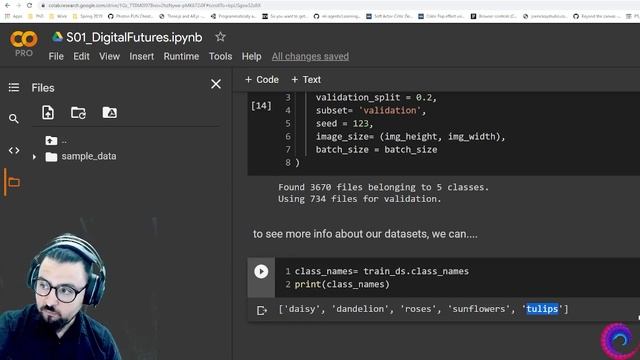Select the Files folder sidebar icon
Screen dimensions: 640x360
pos(14,182)
